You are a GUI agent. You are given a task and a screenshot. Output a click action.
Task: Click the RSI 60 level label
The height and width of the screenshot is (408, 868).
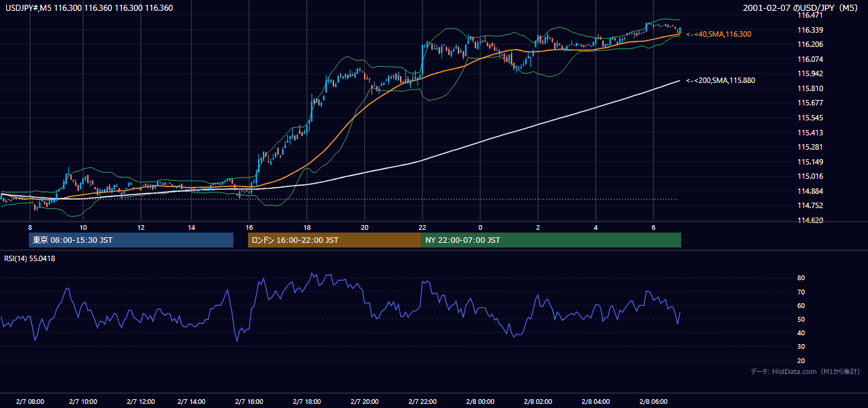click(801, 305)
